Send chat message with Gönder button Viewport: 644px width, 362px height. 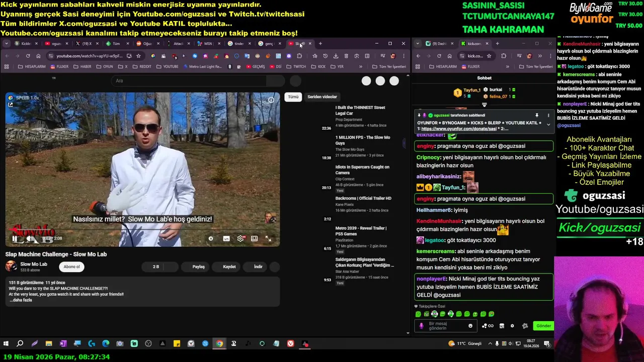(x=543, y=326)
